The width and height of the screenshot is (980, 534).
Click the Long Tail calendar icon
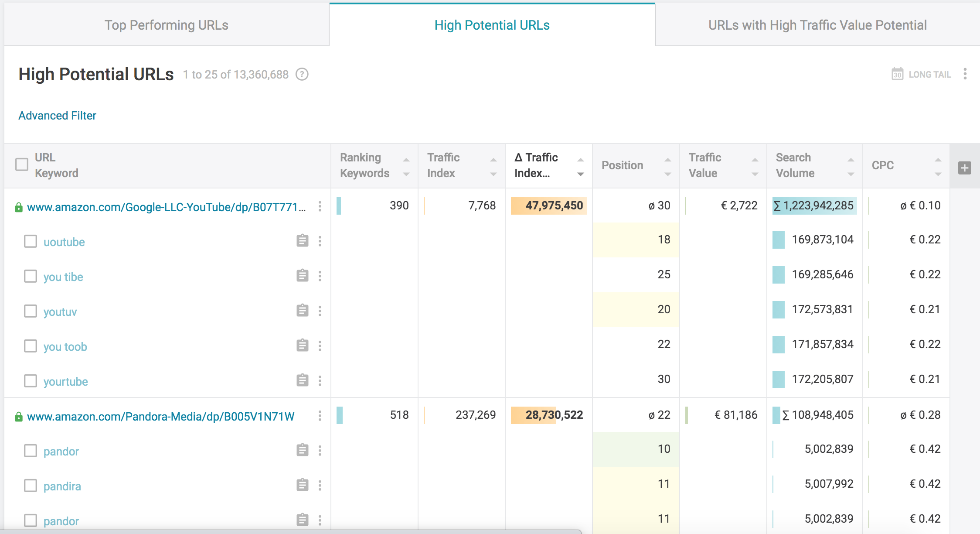(x=897, y=74)
